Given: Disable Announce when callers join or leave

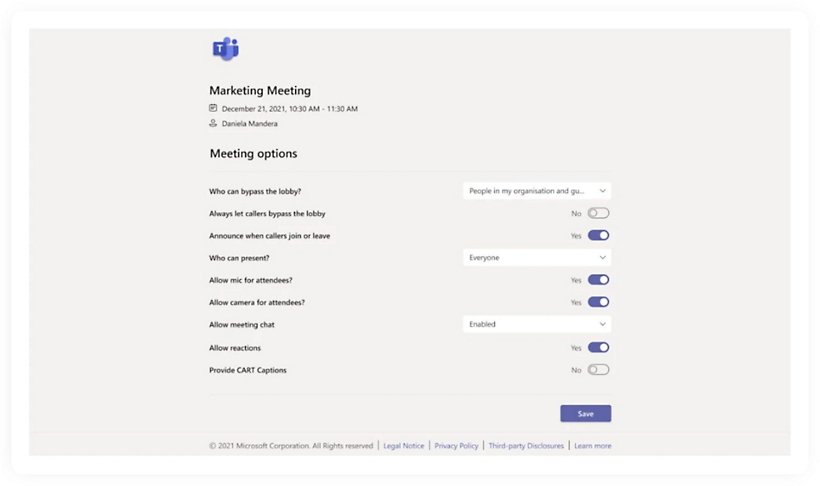Looking at the screenshot, I should pyautogui.click(x=598, y=235).
